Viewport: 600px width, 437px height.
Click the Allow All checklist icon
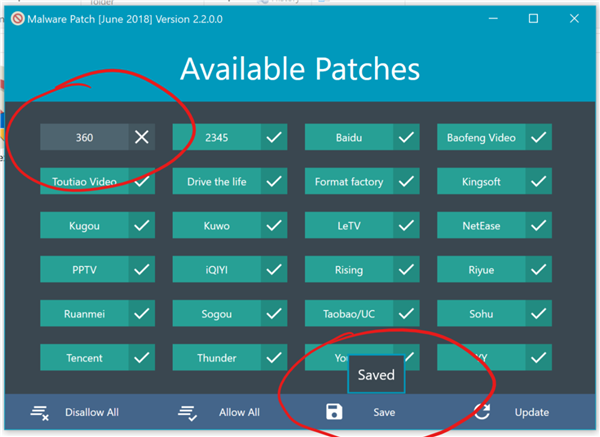pos(188,413)
